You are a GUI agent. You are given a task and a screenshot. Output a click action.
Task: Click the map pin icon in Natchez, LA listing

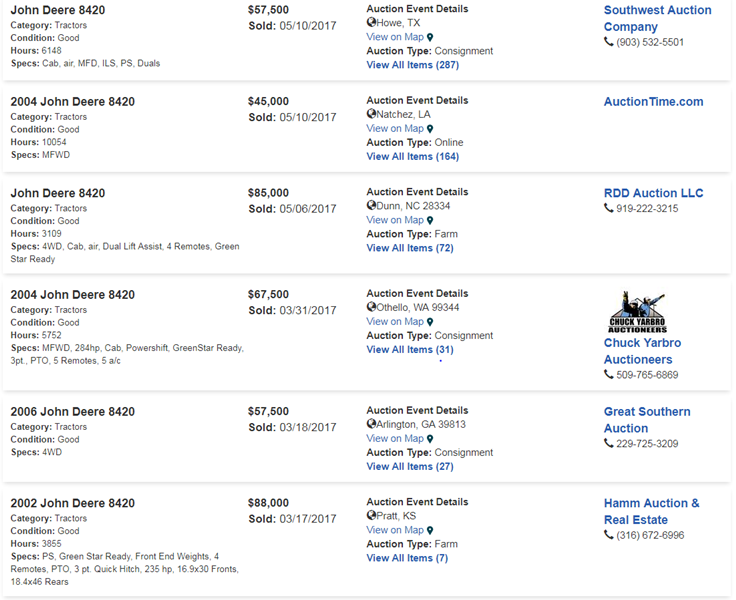click(x=430, y=129)
